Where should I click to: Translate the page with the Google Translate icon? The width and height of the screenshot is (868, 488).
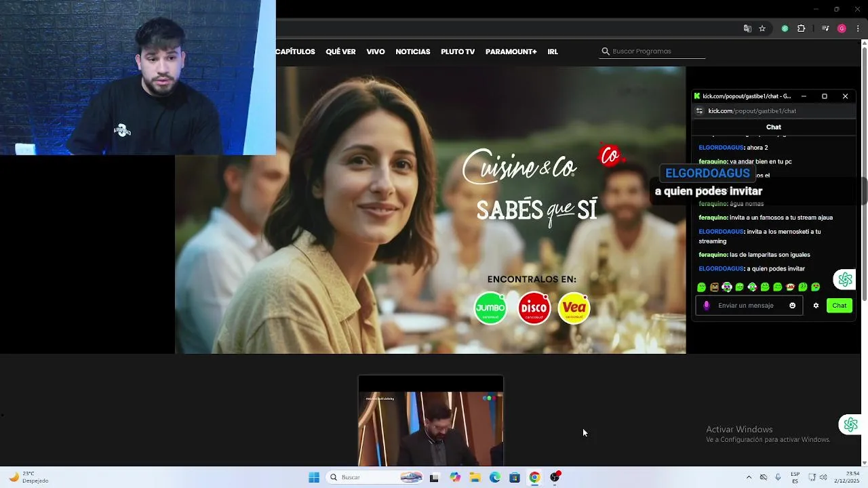tap(747, 28)
